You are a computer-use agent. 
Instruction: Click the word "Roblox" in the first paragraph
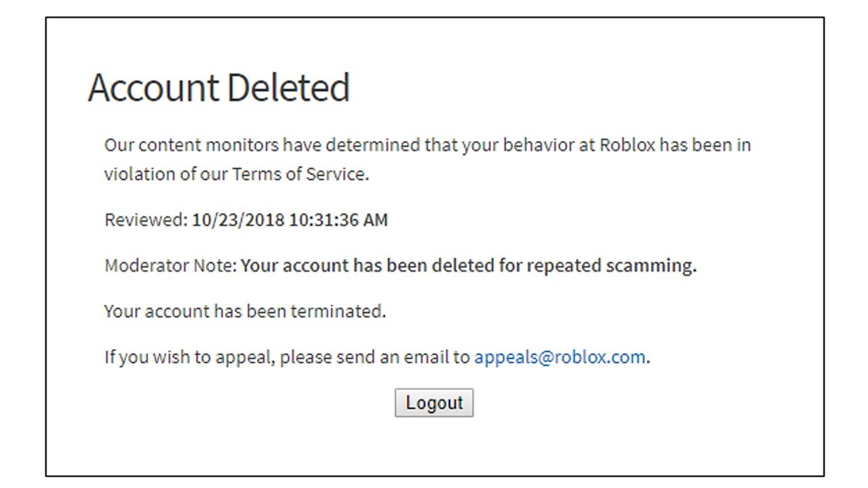pyautogui.click(x=627, y=145)
